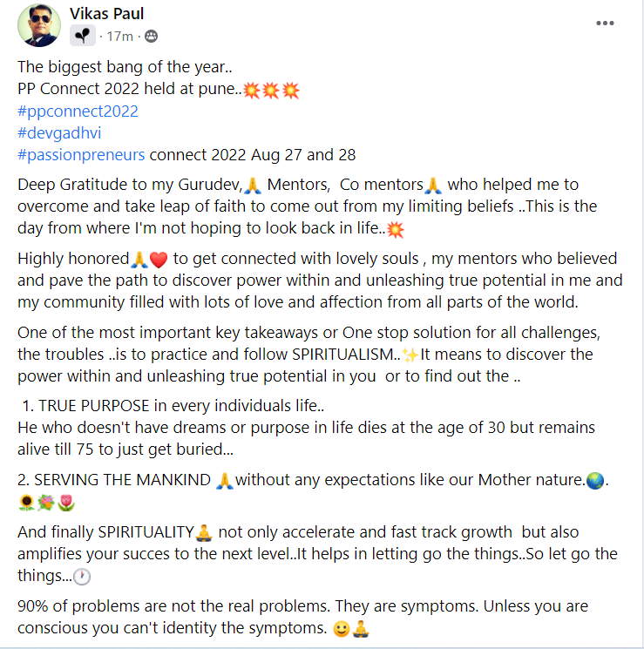Click the sunflower emoji in the post
The height and width of the screenshot is (649, 644).
pos(26,502)
